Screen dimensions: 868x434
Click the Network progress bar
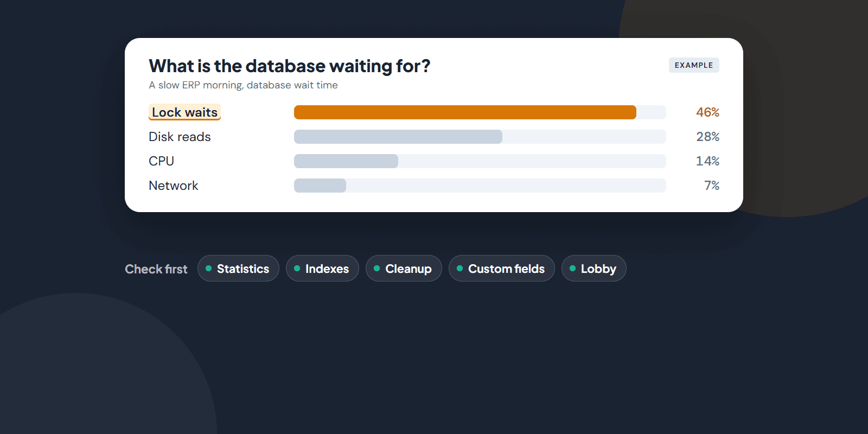pyautogui.click(x=480, y=186)
